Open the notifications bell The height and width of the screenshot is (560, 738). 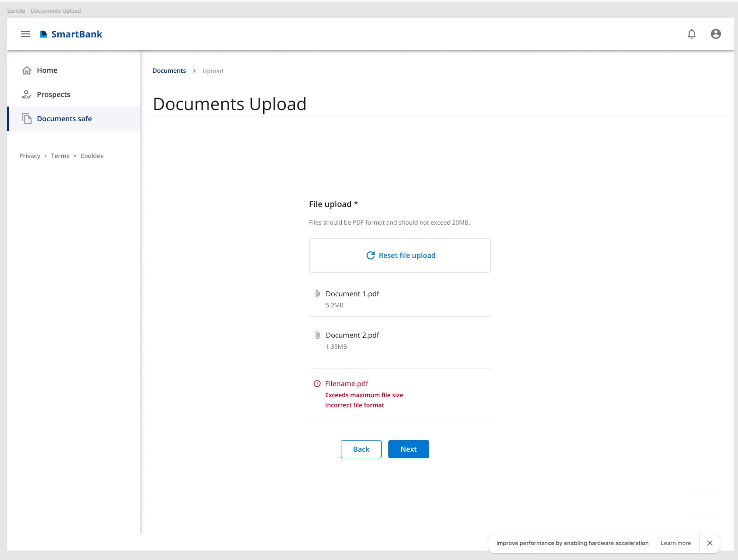pos(691,34)
